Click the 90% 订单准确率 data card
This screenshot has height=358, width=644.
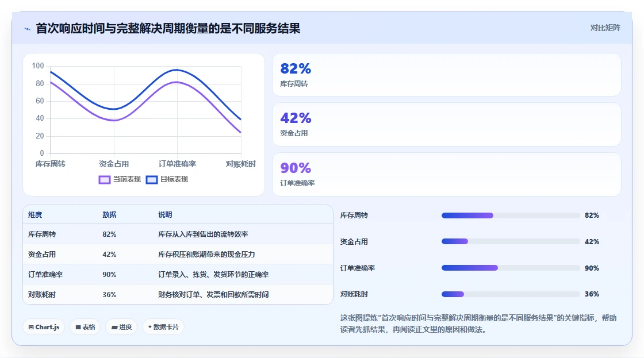pyautogui.click(x=446, y=175)
